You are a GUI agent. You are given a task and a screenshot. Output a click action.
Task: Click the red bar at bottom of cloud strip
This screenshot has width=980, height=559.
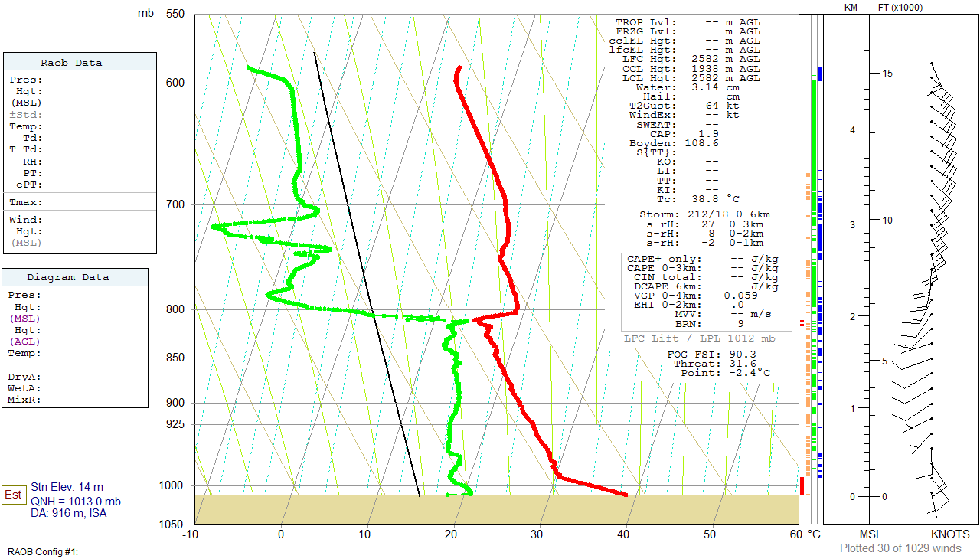(802, 485)
